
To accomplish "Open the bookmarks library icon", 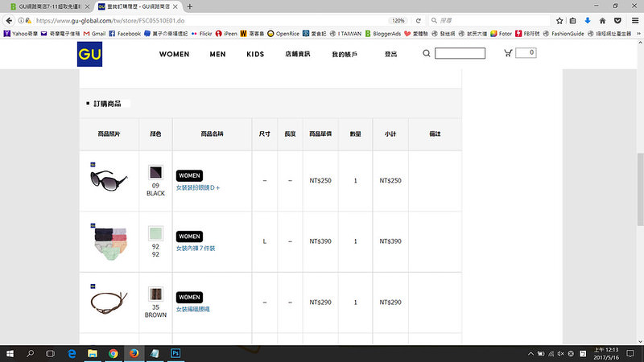I will click(x=573, y=21).
